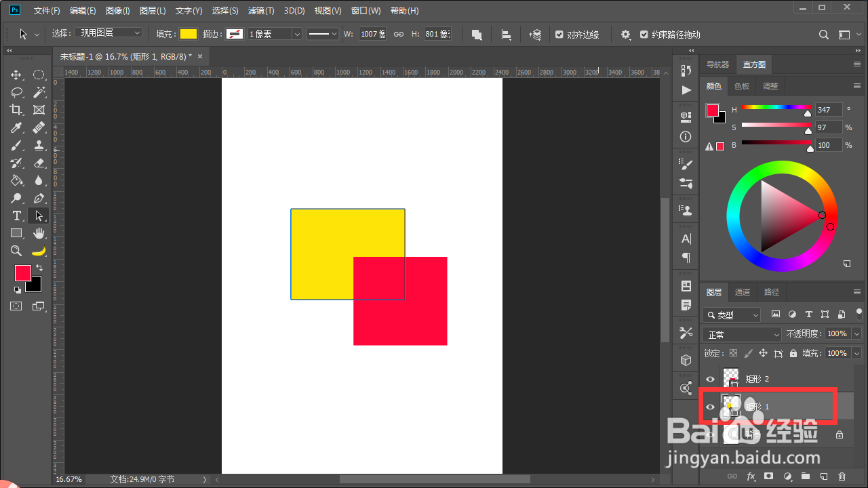Select the Rectangle shape tool

pos(16,233)
